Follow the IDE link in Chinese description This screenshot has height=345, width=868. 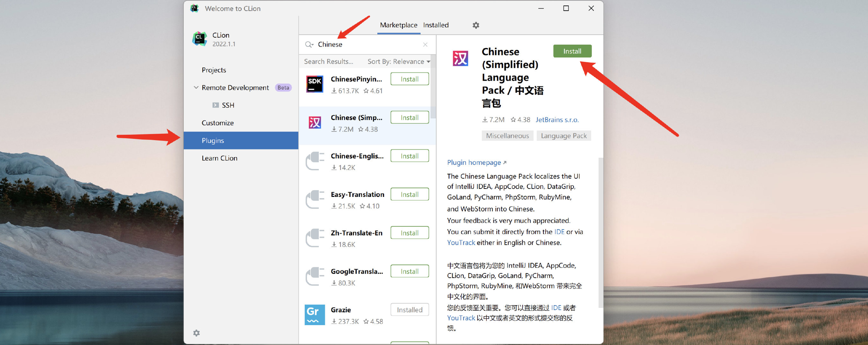[x=556, y=308]
